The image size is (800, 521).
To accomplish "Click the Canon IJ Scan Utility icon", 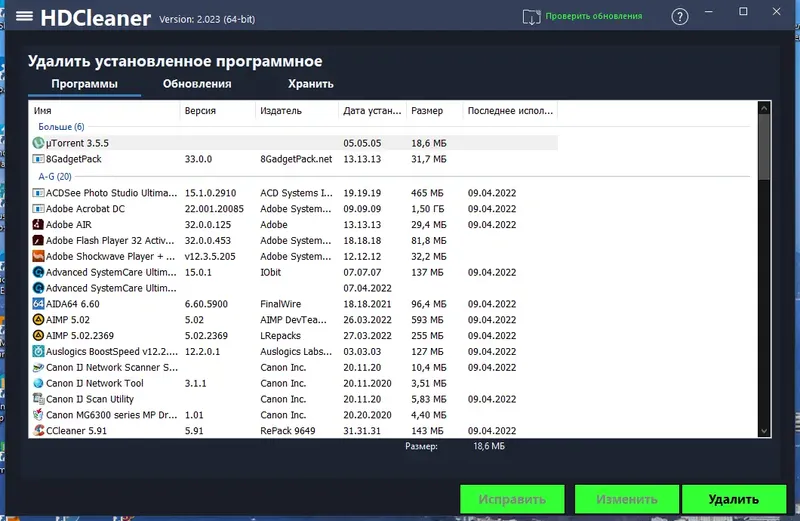I will click(x=38, y=399).
